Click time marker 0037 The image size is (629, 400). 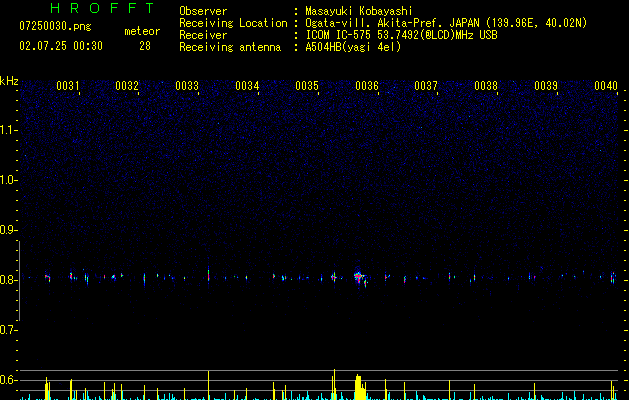coord(426,86)
